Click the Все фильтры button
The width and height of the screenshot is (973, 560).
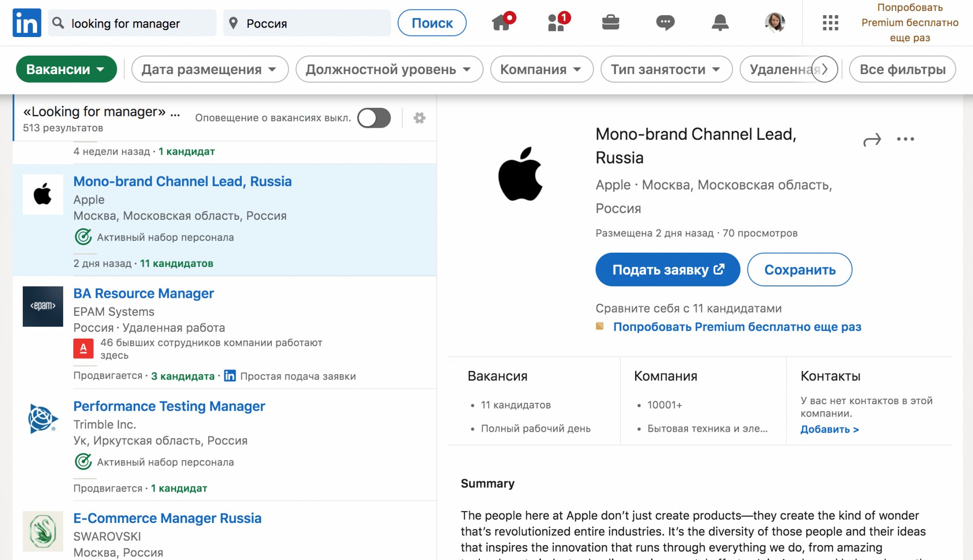point(902,69)
